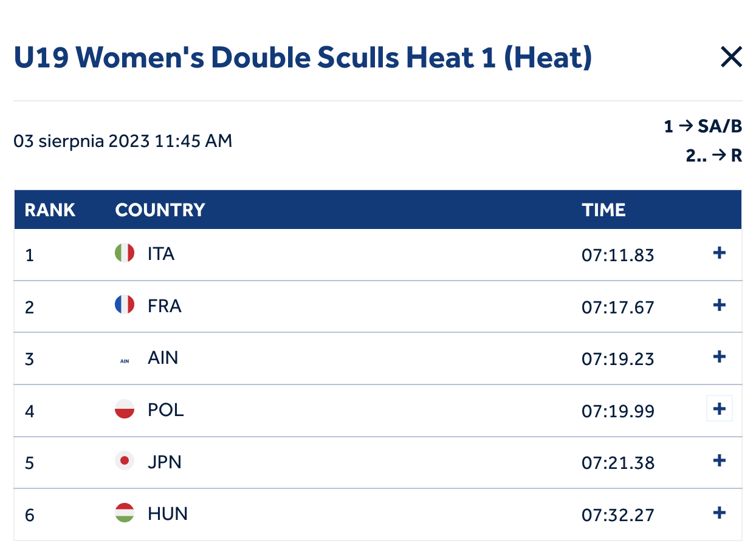This screenshot has height=543, width=756.
Task: Select the RANK column header
Action: click(x=50, y=210)
